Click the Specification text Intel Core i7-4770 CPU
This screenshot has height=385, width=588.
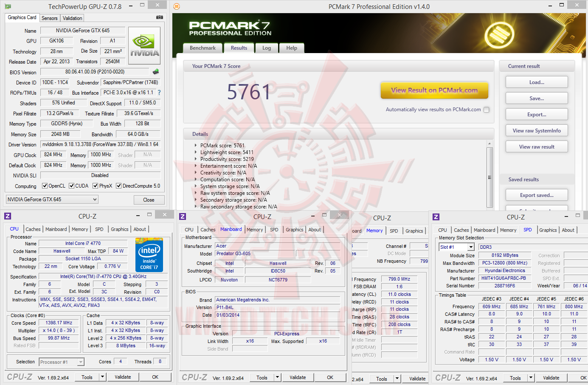pos(103,277)
